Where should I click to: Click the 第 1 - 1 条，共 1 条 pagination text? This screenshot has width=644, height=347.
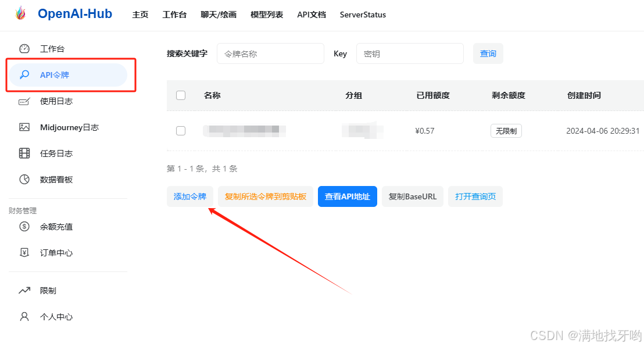click(x=202, y=169)
